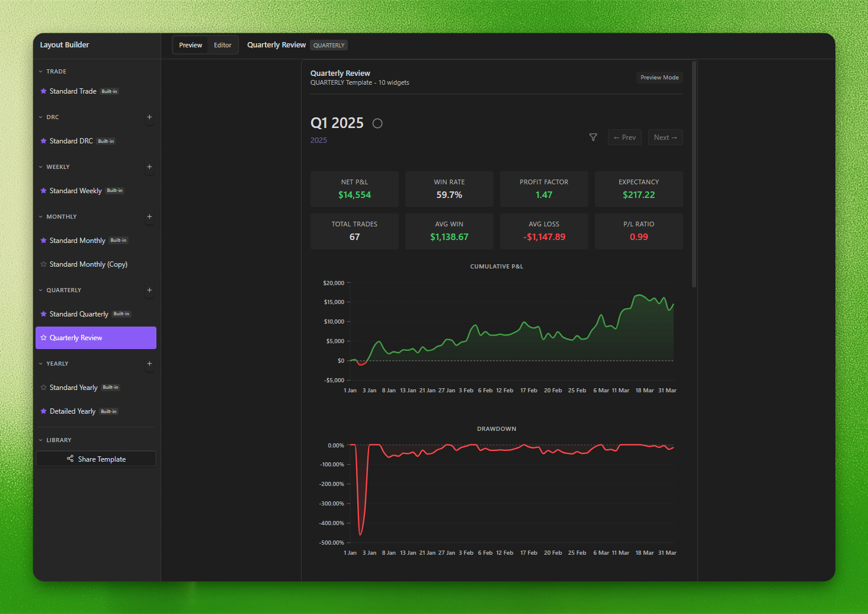Click the QUARTERLY tag next to title

329,45
